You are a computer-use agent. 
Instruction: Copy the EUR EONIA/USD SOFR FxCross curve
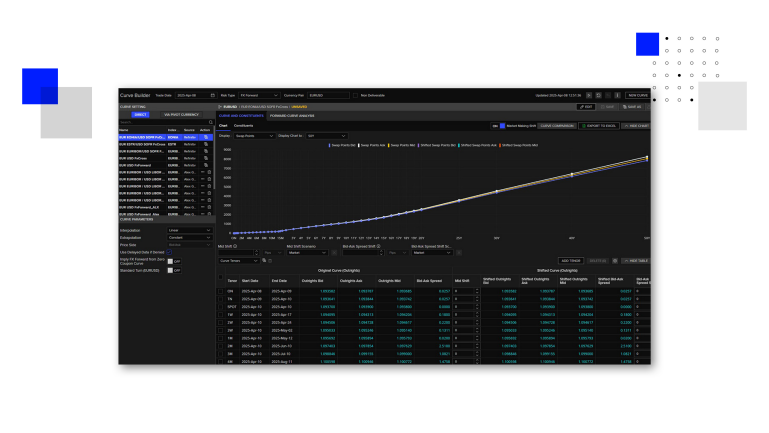point(205,137)
